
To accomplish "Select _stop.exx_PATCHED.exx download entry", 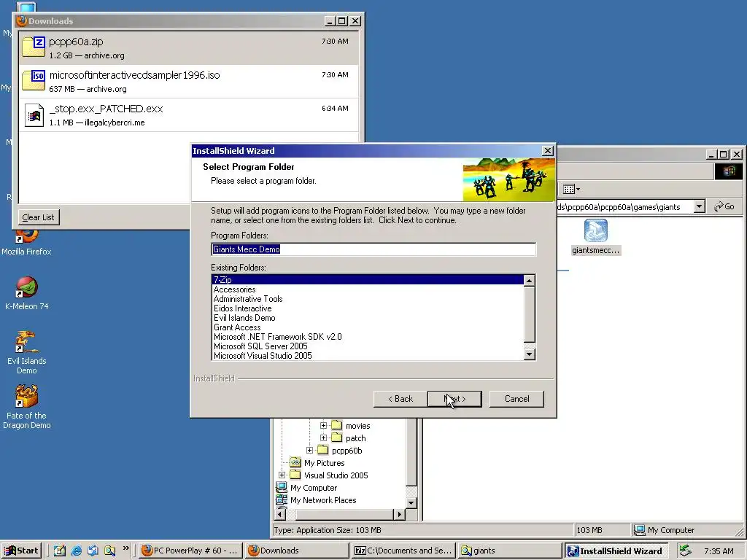I will [x=189, y=114].
